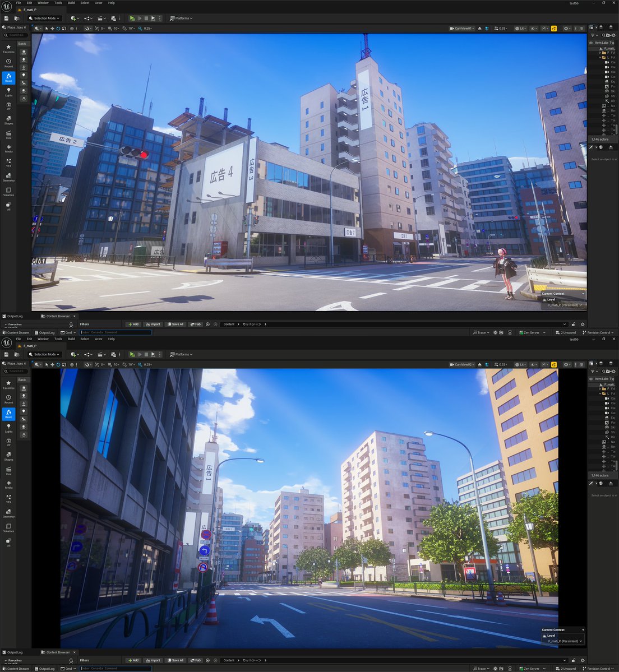Click Content Browser back arrow, top window

coord(208,325)
